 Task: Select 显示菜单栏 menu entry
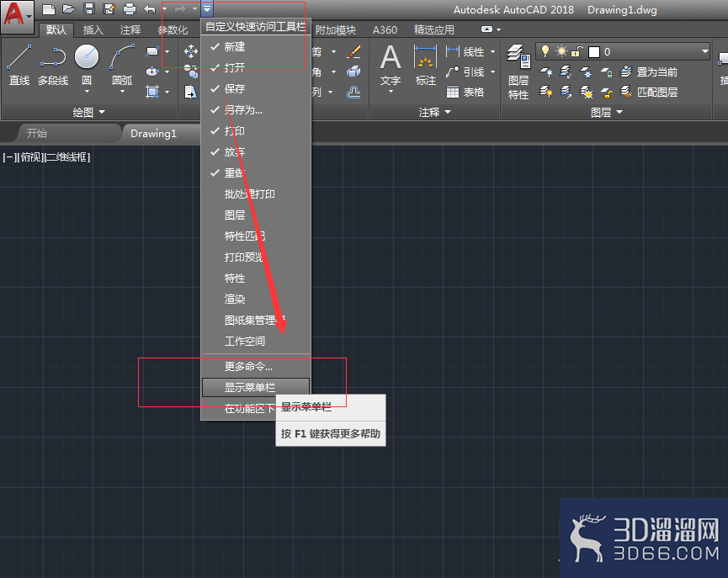(256, 388)
